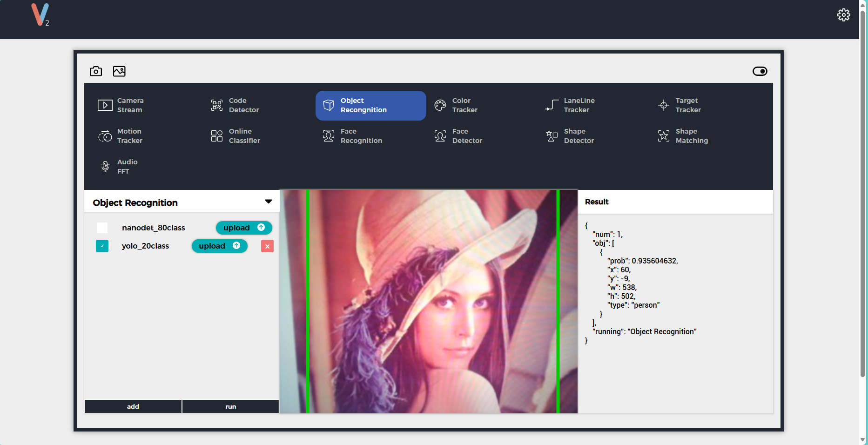Click the Target Tracker crosshair icon
Viewport: 868px width, 445px height.
point(664,105)
